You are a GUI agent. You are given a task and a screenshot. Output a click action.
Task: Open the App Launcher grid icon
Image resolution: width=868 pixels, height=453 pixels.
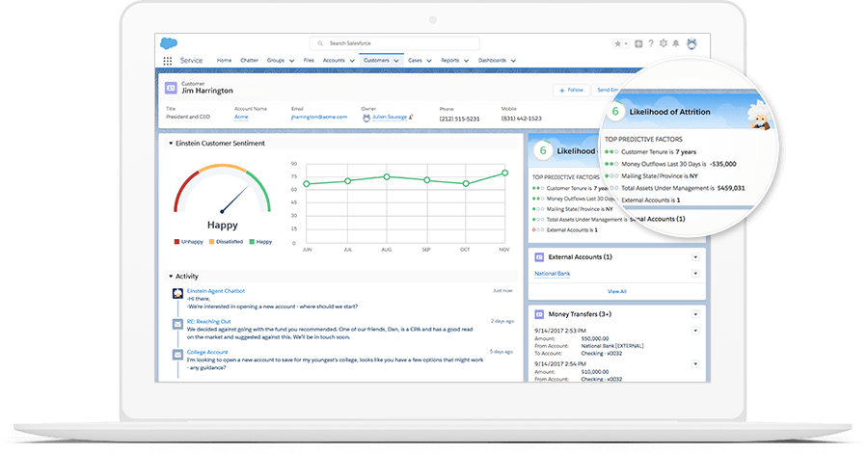point(167,61)
